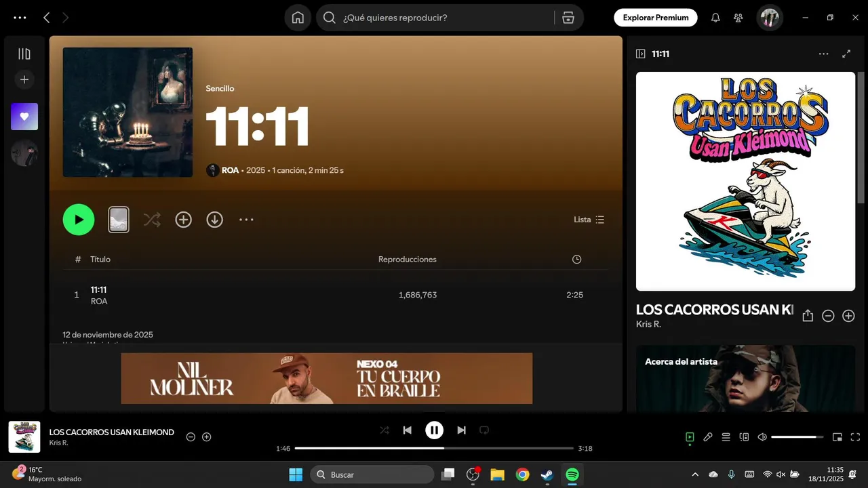
Task: Share the track from side panel
Action: 808,316
